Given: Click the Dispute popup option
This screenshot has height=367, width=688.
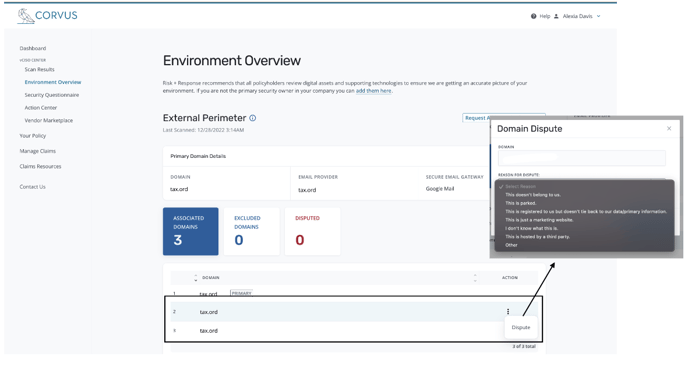Looking at the screenshot, I should pos(521,327).
